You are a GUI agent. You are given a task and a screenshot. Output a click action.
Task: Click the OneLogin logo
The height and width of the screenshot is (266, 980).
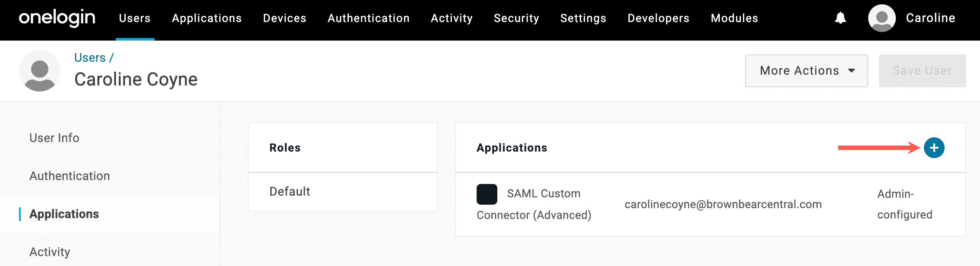click(57, 18)
